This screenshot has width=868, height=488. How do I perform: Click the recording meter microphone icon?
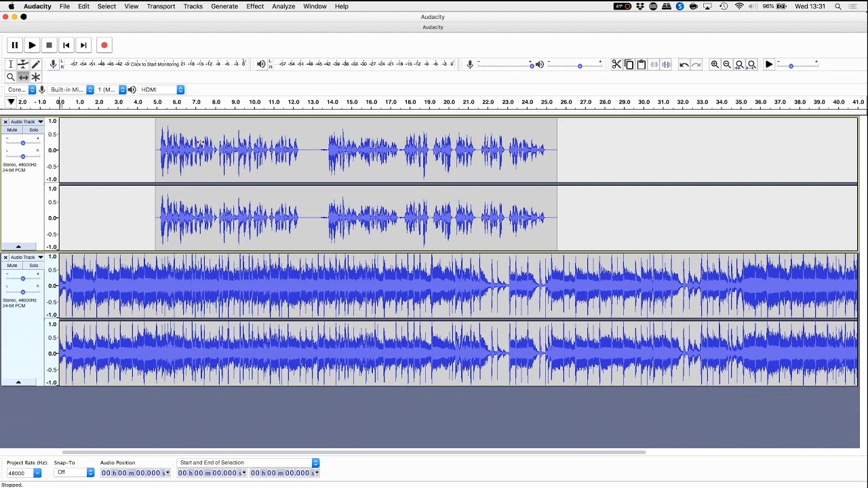pos(53,64)
